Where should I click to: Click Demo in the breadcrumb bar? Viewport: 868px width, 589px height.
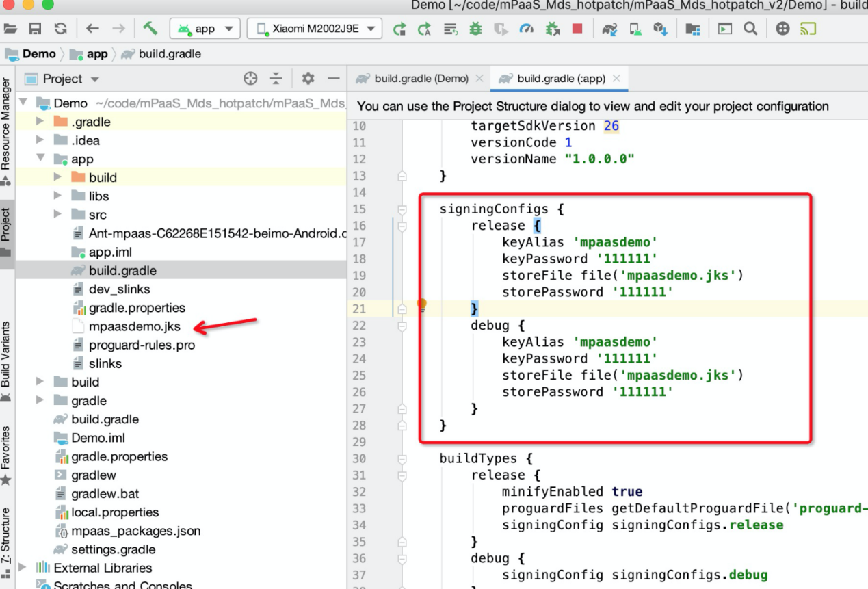[x=39, y=54]
